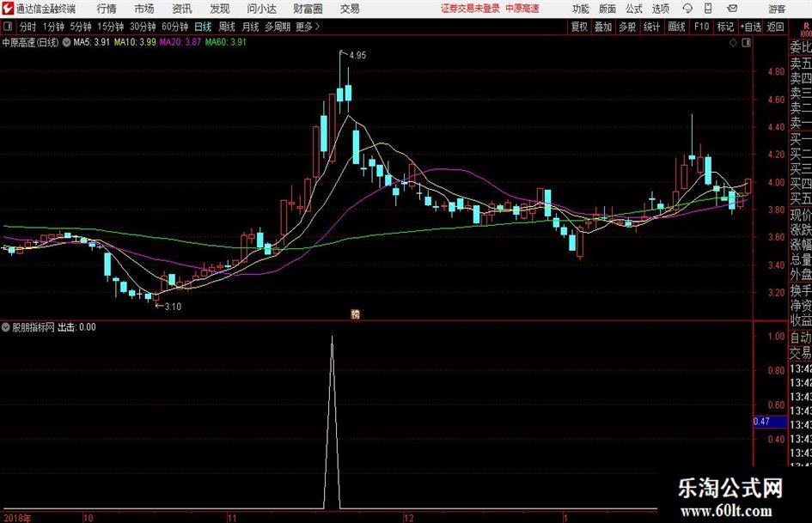Click the 画线 drawing tools button
The height and width of the screenshot is (523, 812).
pyautogui.click(x=676, y=27)
